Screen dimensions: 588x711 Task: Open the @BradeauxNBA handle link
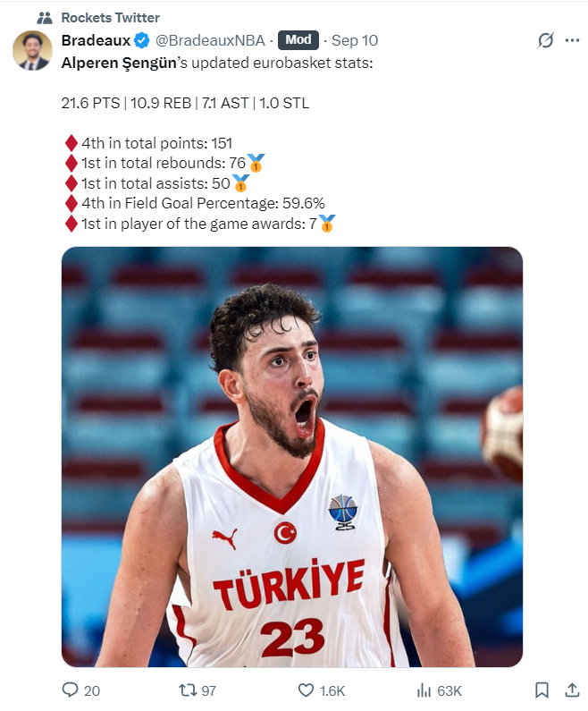210,40
